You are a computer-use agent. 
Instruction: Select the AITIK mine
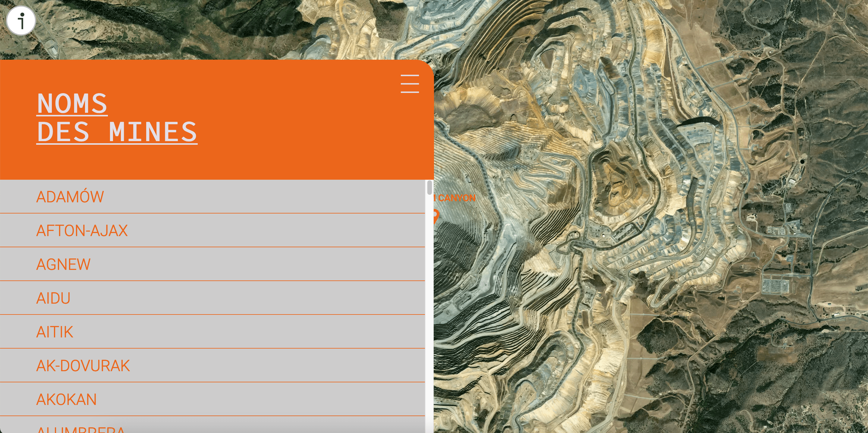pyautogui.click(x=55, y=332)
